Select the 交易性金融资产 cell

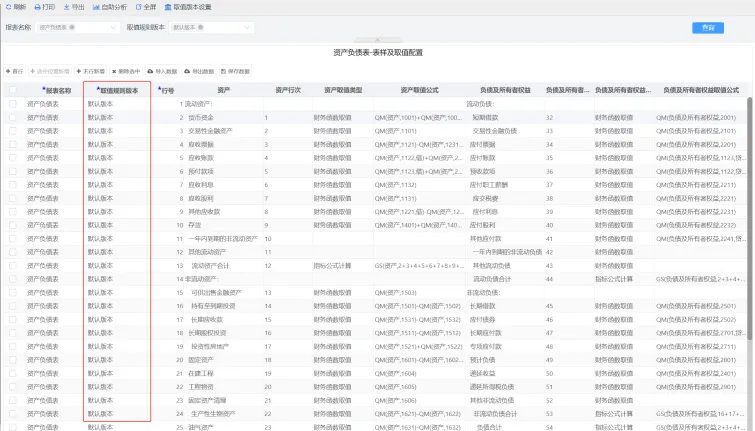tap(210, 131)
